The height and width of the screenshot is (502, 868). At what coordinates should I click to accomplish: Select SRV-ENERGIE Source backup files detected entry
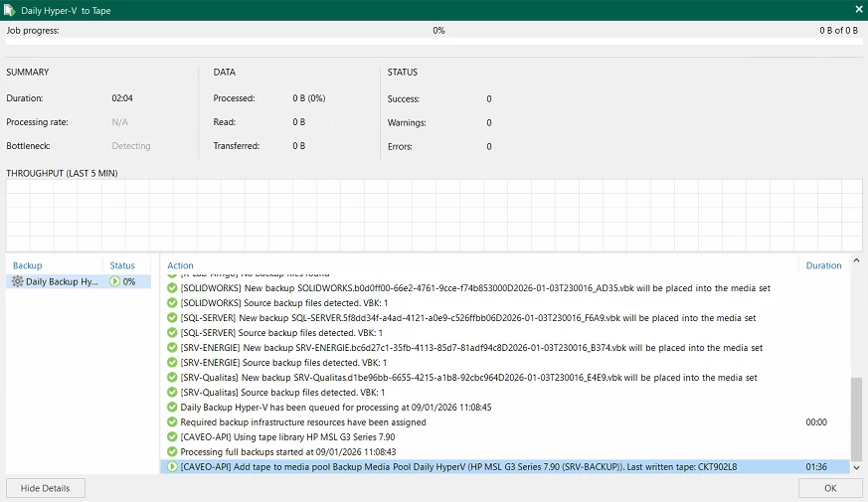click(x=505, y=363)
